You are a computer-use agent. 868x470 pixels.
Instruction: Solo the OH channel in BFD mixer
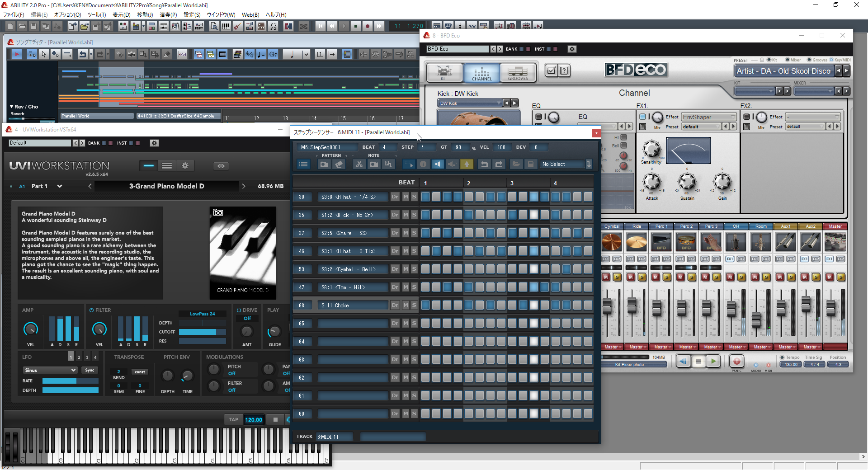coord(741,277)
